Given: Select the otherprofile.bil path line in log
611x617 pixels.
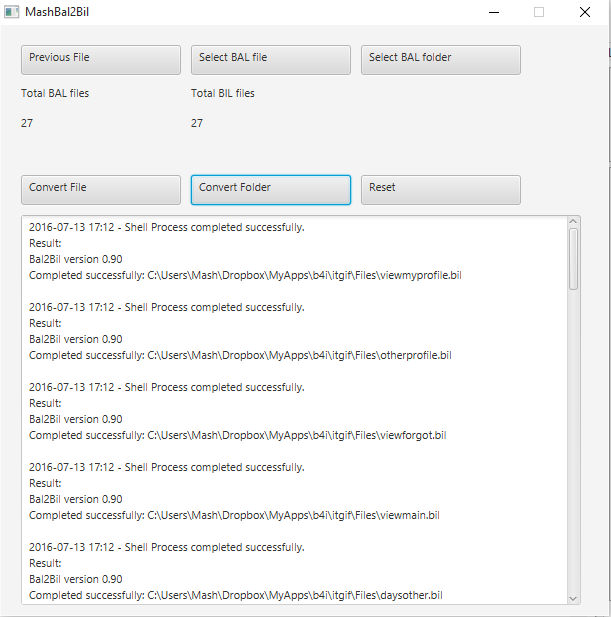Looking at the screenshot, I should [x=240, y=355].
